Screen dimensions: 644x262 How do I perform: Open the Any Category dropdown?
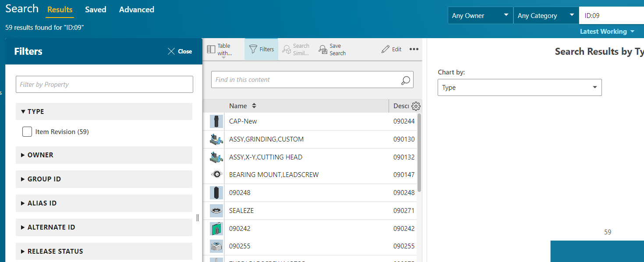click(x=546, y=15)
